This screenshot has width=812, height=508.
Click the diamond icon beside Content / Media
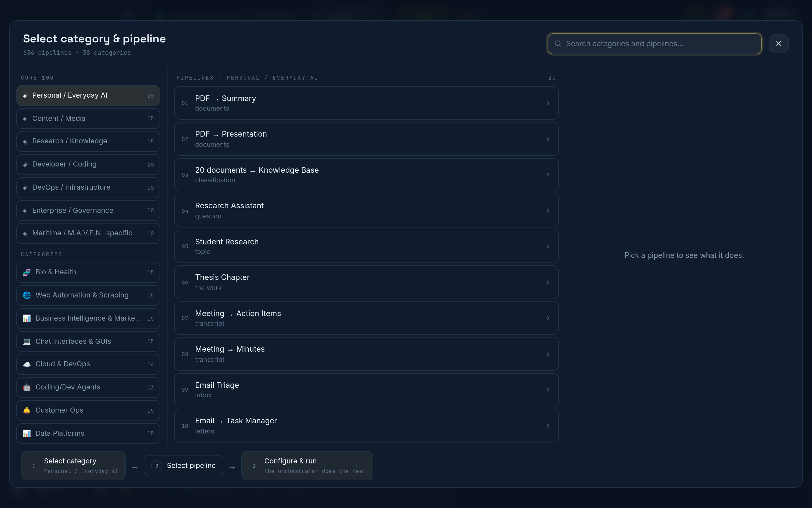point(25,119)
